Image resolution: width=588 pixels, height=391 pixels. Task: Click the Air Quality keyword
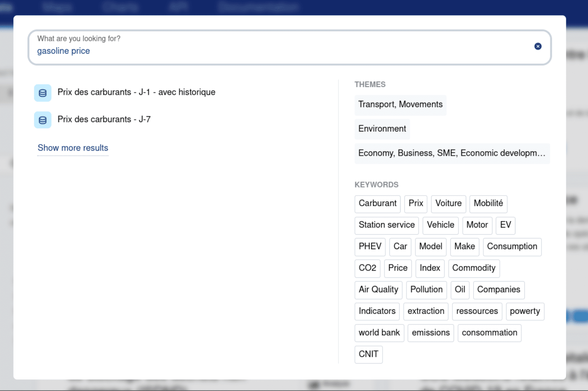point(378,290)
